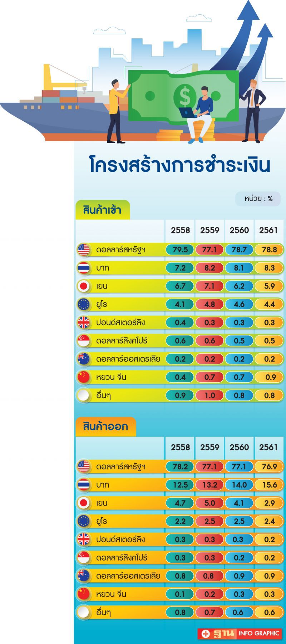The height and width of the screenshot is (644, 286).
Task: Click the US flag in the สินค้าออก table
Action: [x=84, y=466]
